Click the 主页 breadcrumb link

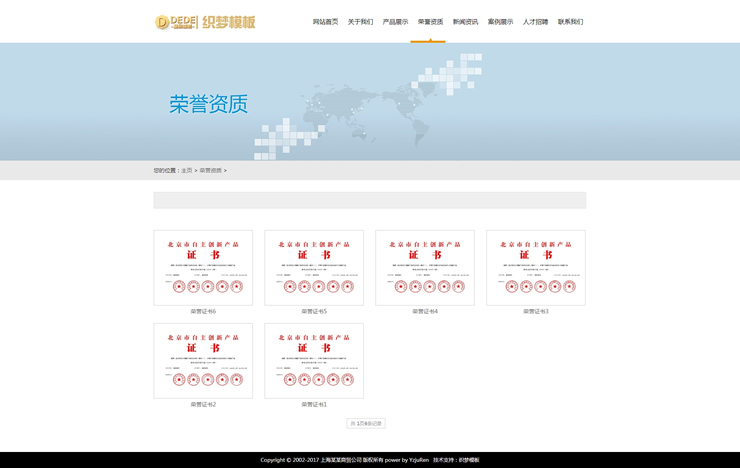pos(186,171)
